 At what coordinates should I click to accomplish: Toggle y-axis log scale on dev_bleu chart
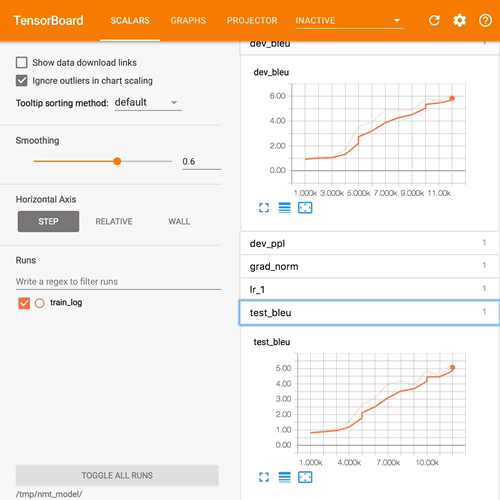(284, 208)
